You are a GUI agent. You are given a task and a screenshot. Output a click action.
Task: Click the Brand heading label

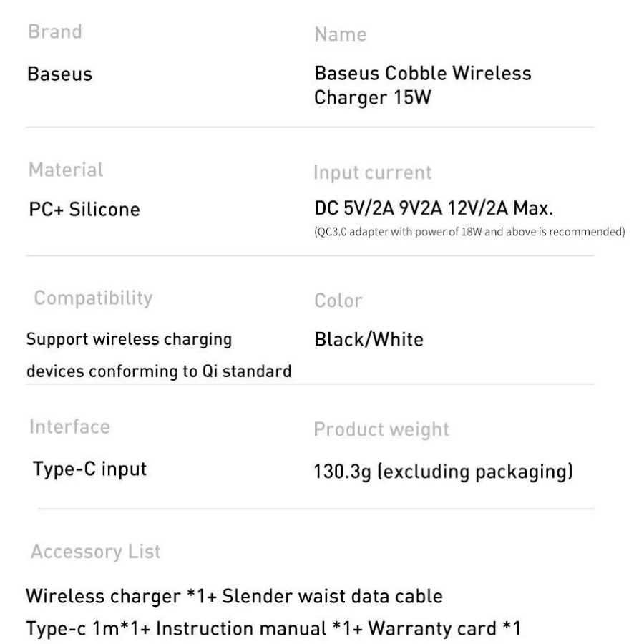point(54,32)
